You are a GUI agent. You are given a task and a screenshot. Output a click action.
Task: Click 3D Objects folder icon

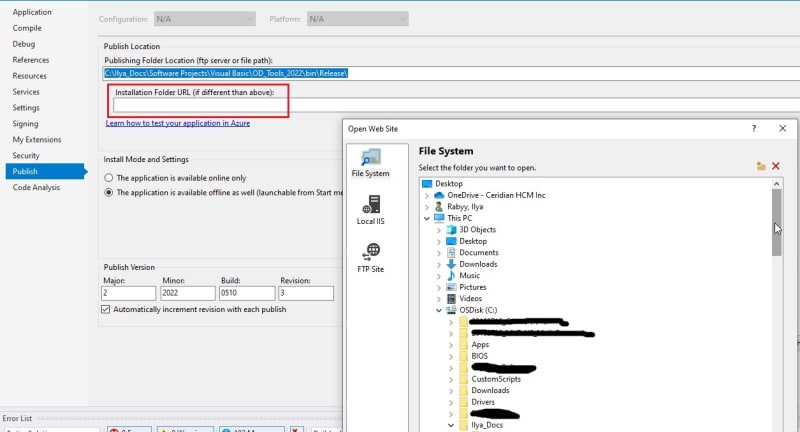click(451, 230)
